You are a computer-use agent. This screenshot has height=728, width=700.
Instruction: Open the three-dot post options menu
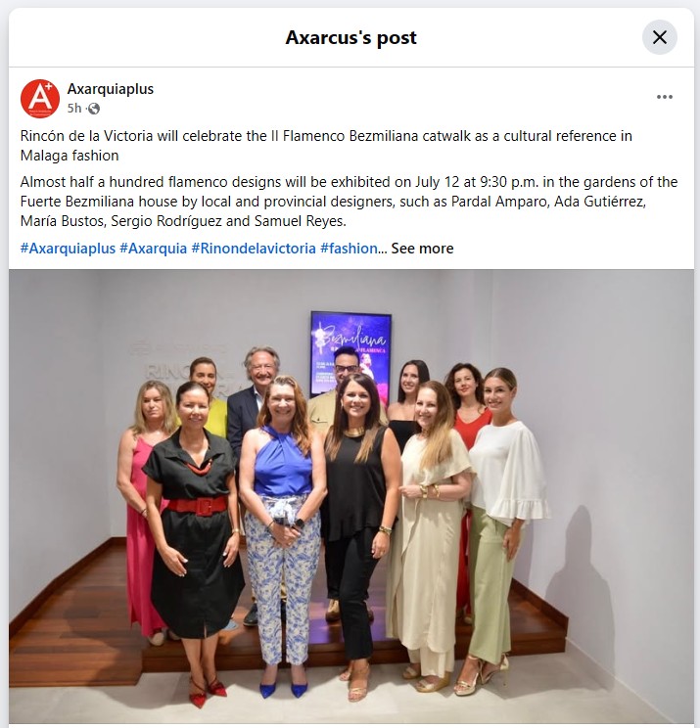665,97
